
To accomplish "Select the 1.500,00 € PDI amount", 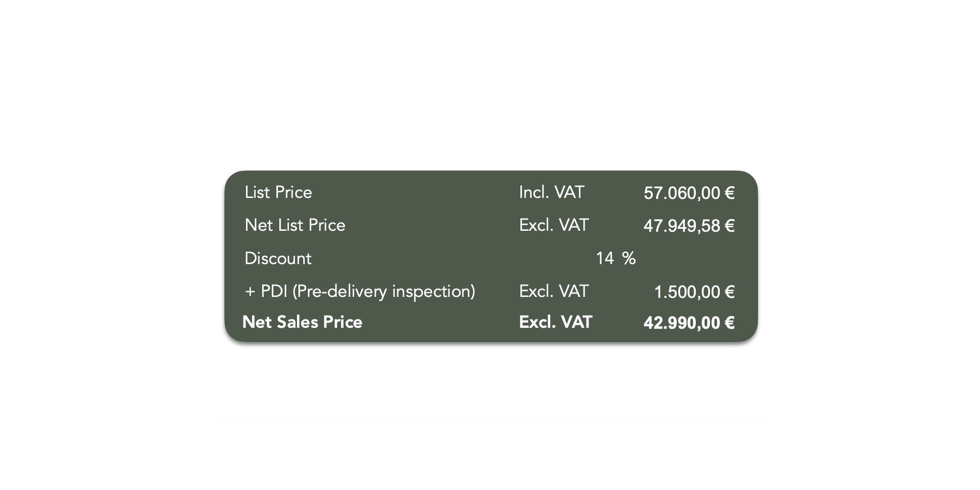I will [x=694, y=292].
